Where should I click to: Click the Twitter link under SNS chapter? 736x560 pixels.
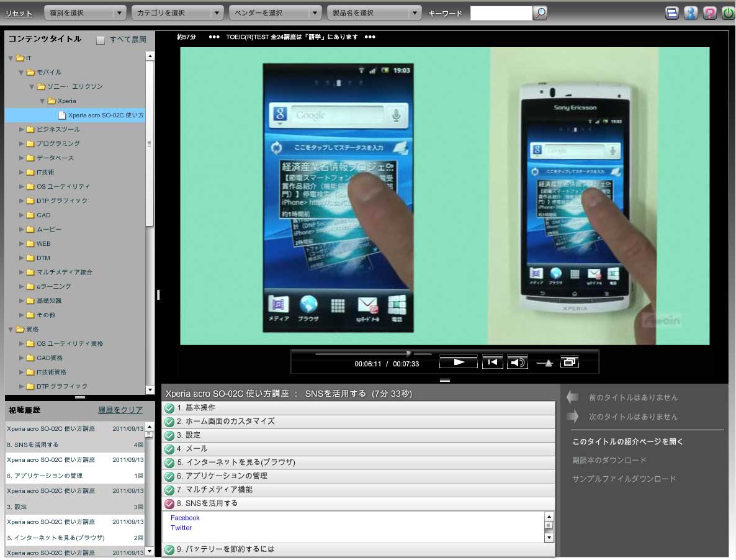click(x=181, y=528)
